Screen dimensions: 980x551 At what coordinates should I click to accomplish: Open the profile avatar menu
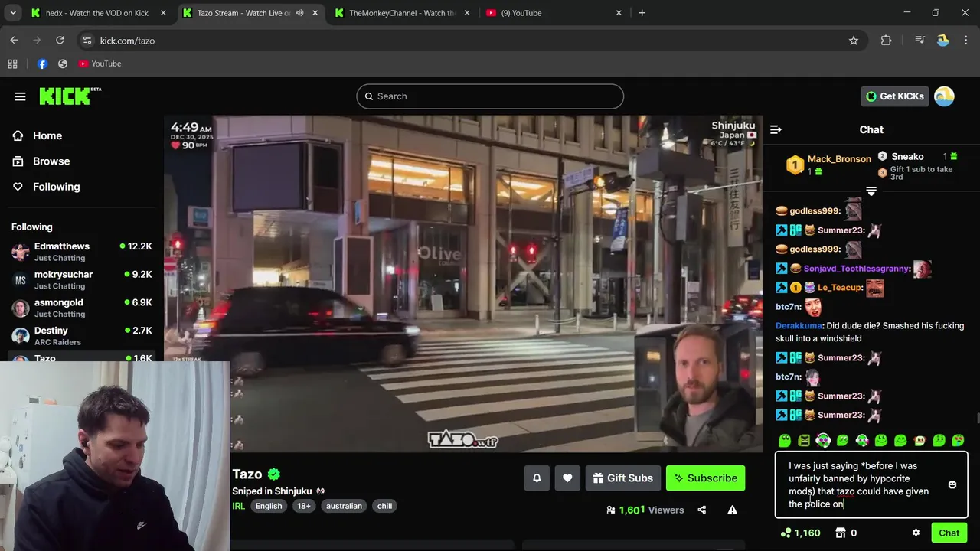(x=944, y=96)
